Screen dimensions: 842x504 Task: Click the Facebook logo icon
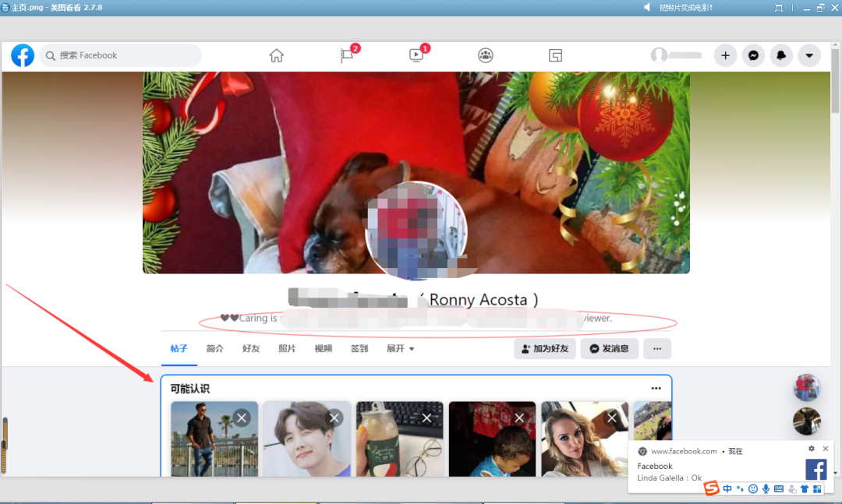[x=23, y=55]
